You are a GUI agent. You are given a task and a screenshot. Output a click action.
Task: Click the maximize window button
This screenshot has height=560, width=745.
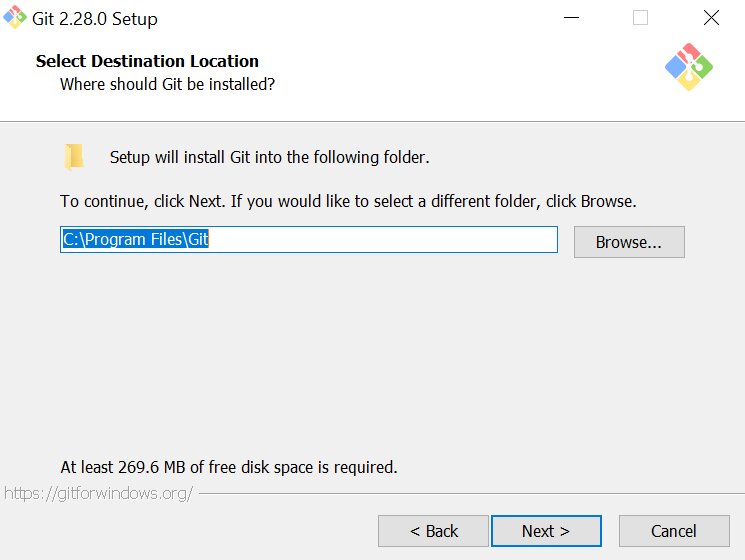pyautogui.click(x=640, y=18)
